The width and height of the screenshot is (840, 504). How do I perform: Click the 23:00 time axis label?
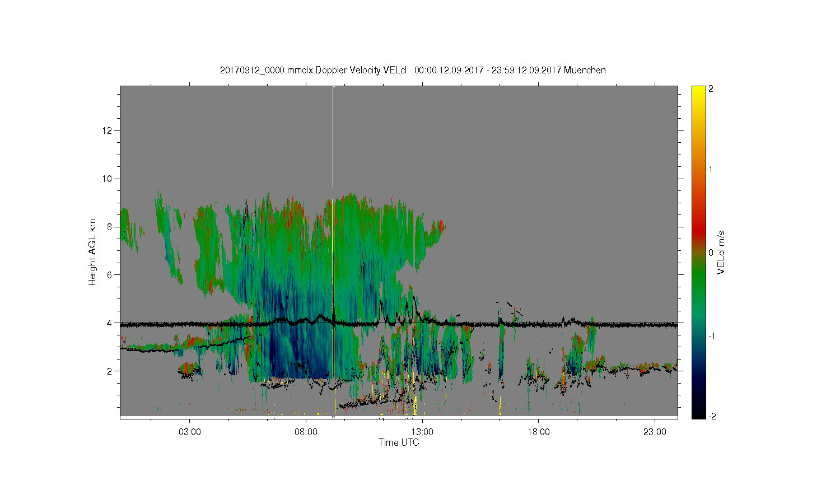[655, 432]
